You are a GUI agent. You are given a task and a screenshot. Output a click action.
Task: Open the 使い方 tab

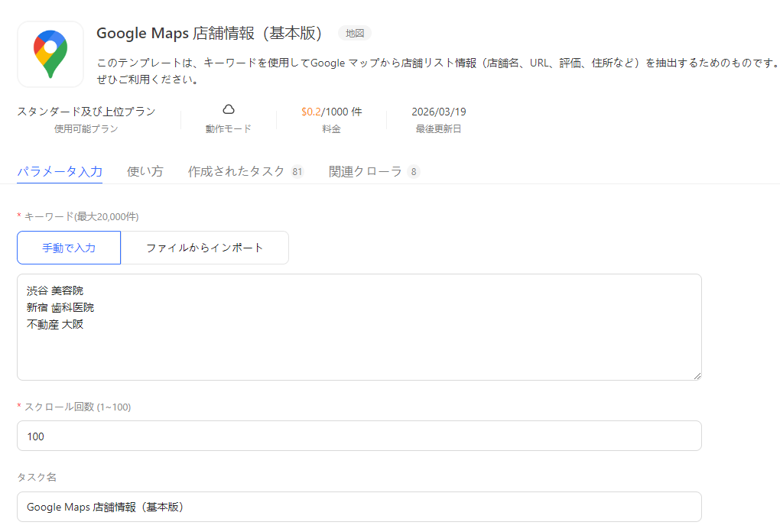point(145,171)
